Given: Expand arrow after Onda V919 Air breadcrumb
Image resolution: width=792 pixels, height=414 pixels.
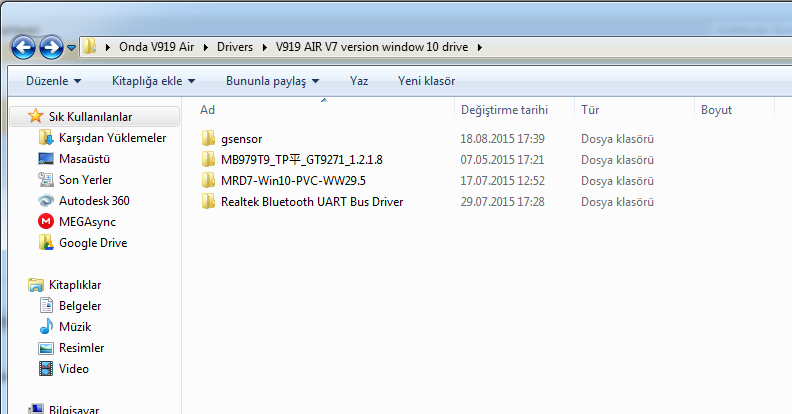Looking at the screenshot, I should click(206, 47).
